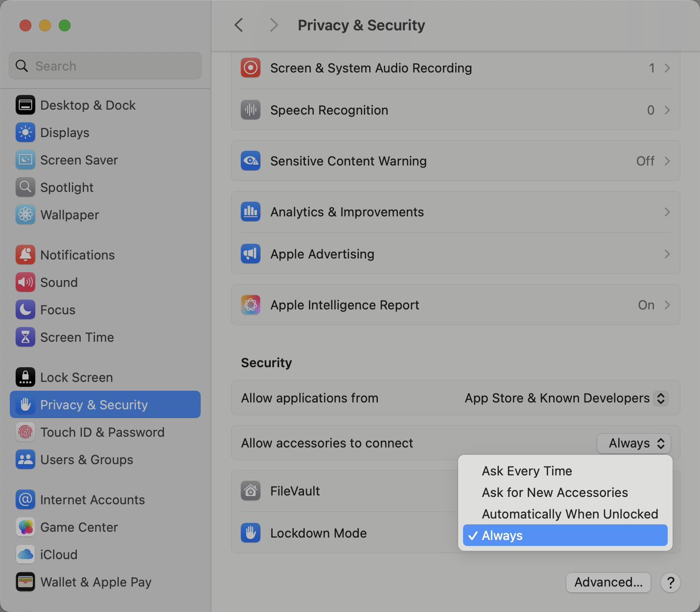700x612 pixels.
Task: Click the Analytics & Improvements chart icon
Action: click(x=251, y=212)
